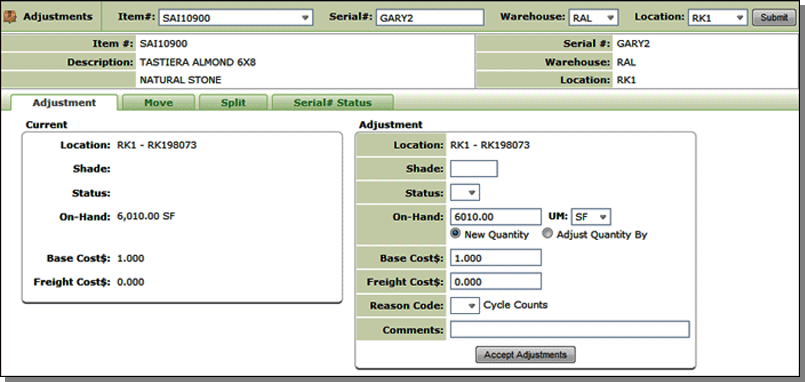This screenshot has width=805, height=382.
Task: Switch to the Move tab
Action: pyautogui.click(x=159, y=103)
